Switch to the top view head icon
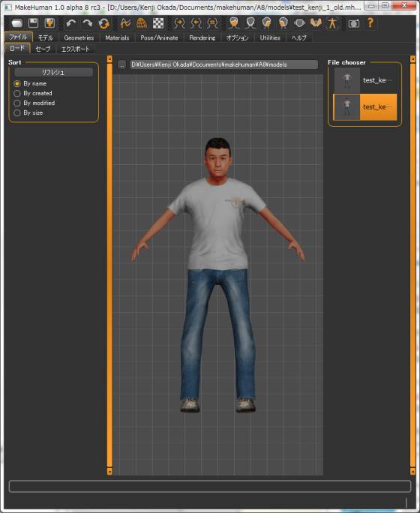 pyautogui.click(x=300, y=23)
